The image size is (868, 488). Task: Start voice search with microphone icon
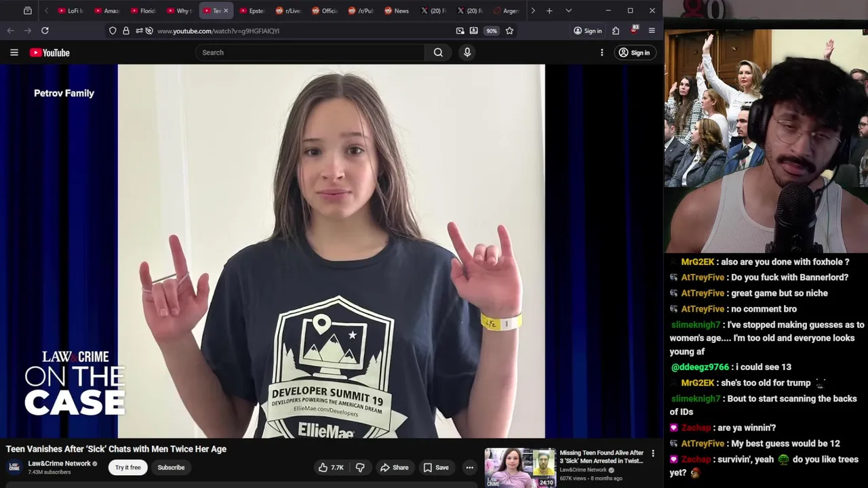467,52
